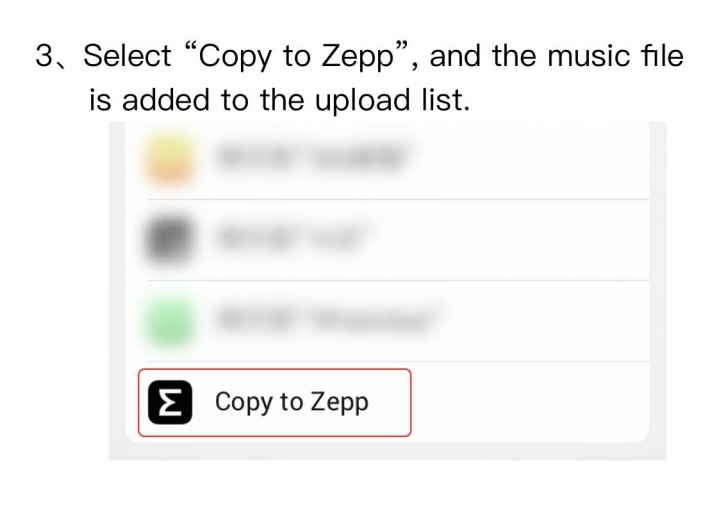Select the blurred green app icon
The height and width of the screenshot is (507, 720).
(169, 321)
